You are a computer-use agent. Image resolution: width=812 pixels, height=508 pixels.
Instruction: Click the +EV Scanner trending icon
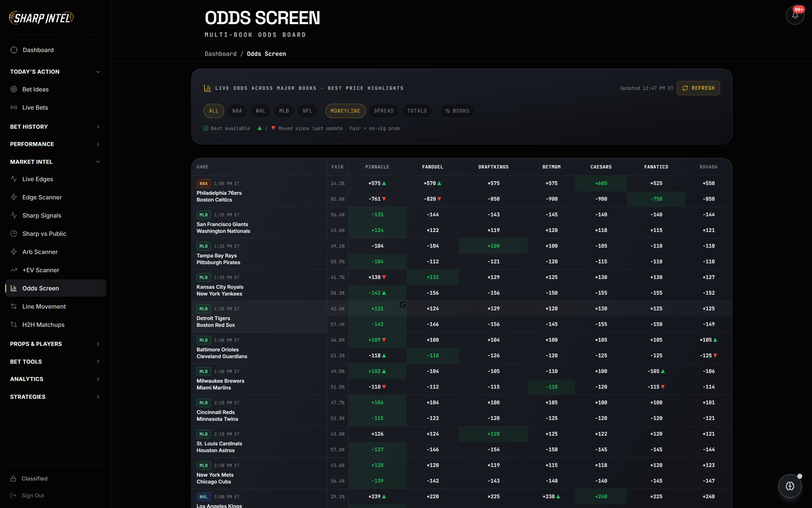(14, 270)
